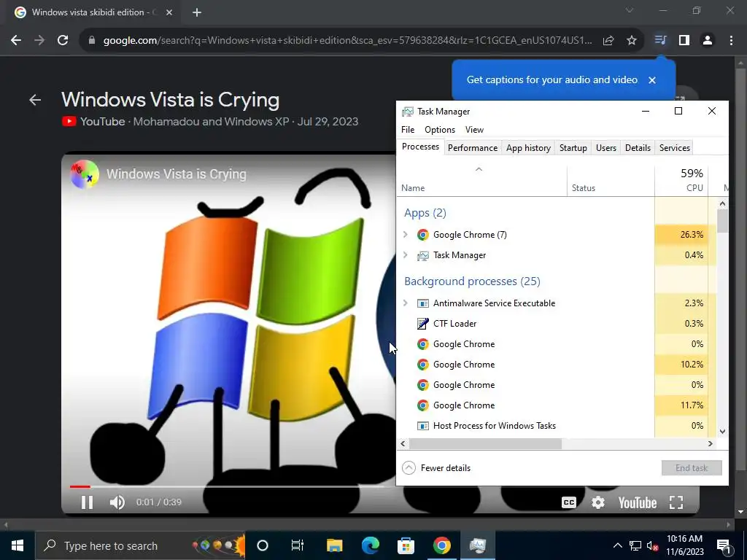Collapse to Fewer details
Screen dimensions: 747x560
pos(436,468)
